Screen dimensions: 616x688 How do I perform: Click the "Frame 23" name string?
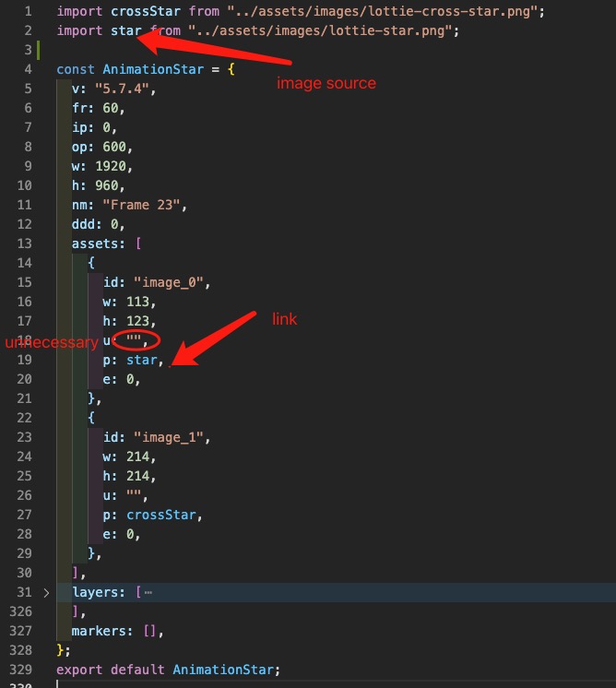142,205
